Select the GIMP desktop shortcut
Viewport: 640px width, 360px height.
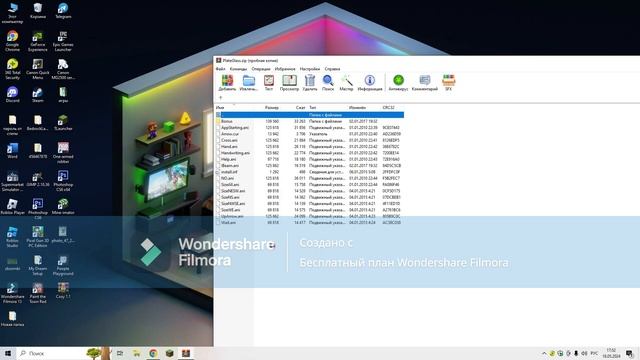[38, 178]
